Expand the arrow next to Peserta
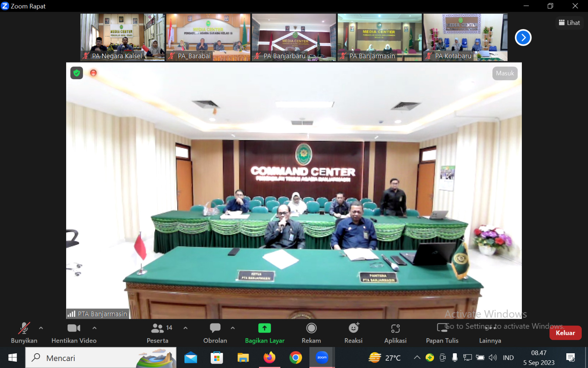The image size is (588, 368). (x=186, y=328)
